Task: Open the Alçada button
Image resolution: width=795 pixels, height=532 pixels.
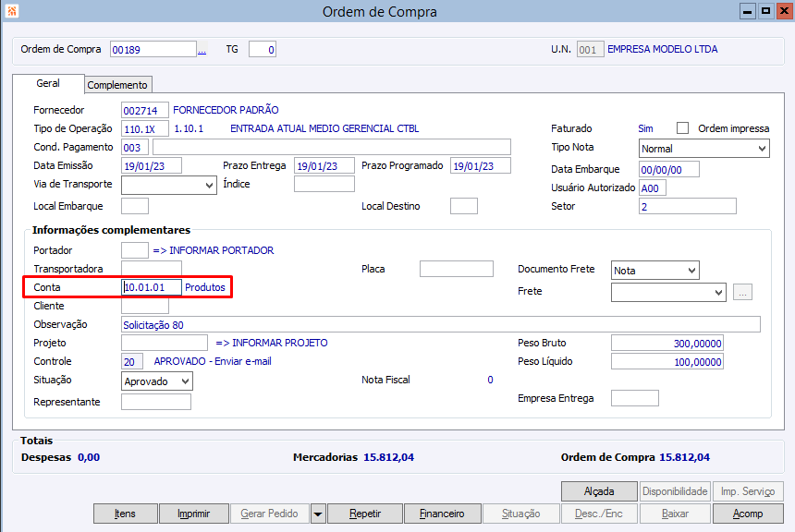Action: point(599,491)
